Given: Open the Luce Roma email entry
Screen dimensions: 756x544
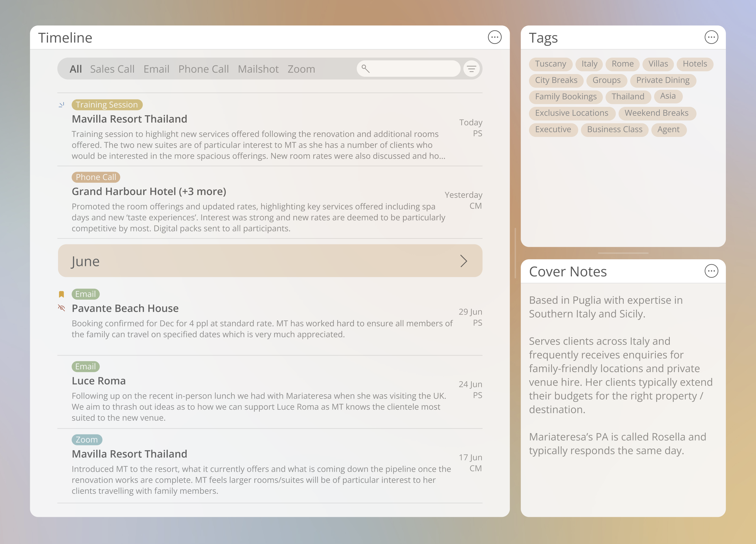Looking at the screenshot, I should (x=99, y=381).
